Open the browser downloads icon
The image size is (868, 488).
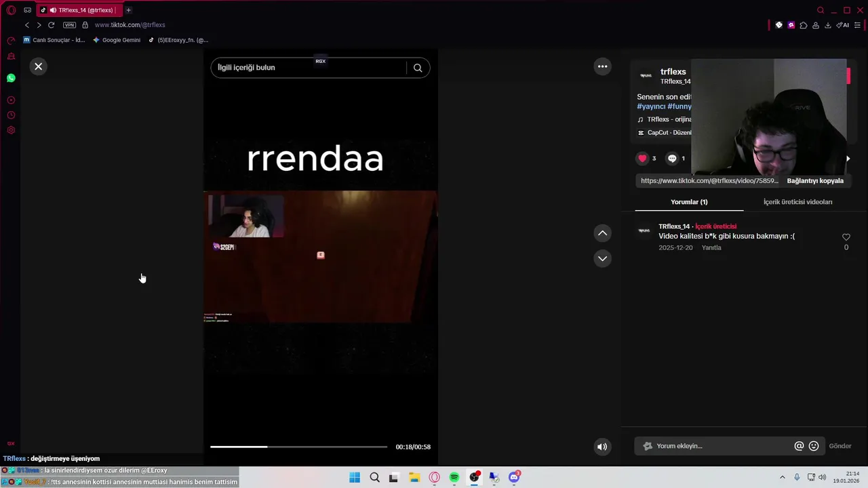(x=828, y=25)
